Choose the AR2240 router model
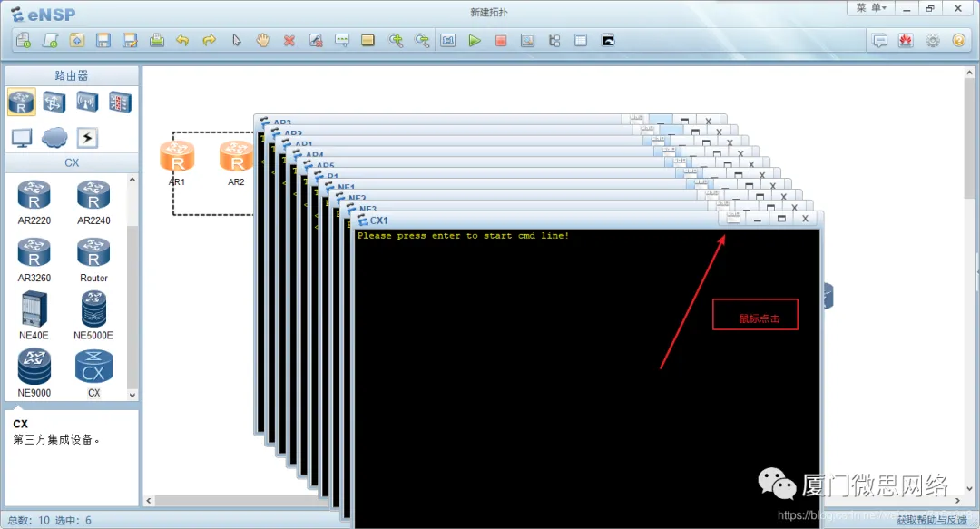Image resolution: width=980 pixels, height=529 pixels. click(x=93, y=202)
